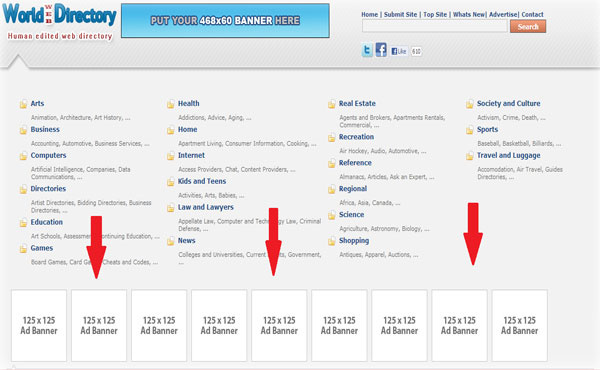The height and width of the screenshot is (370, 600).
Task: Click the folder icon beside Law and Lawyers
Action: point(171,208)
